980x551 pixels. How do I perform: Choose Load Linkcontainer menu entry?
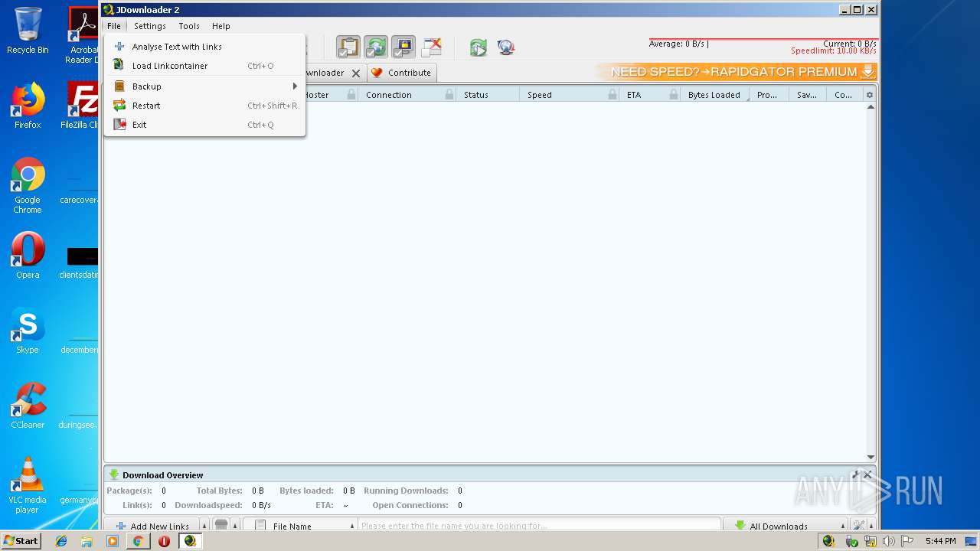204,66
